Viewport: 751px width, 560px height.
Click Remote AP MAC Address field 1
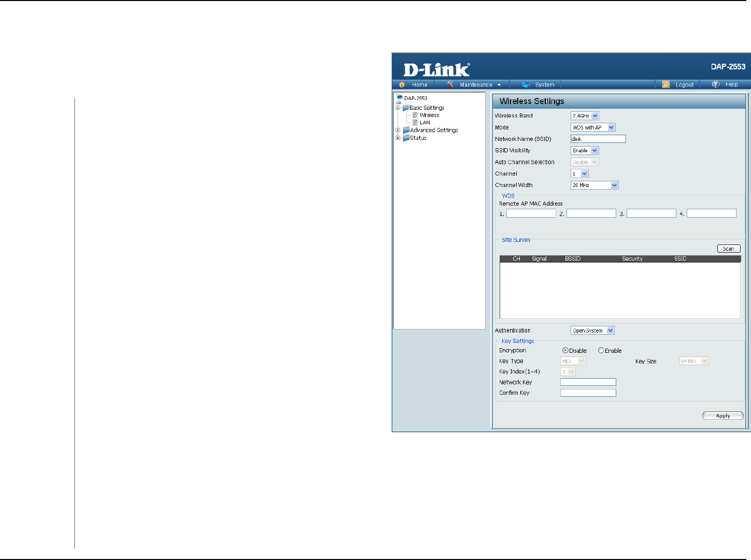click(531, 213)
